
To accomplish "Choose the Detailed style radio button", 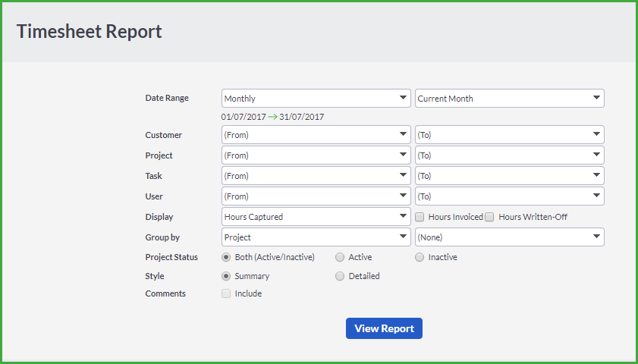I will [x=340, y=276].
